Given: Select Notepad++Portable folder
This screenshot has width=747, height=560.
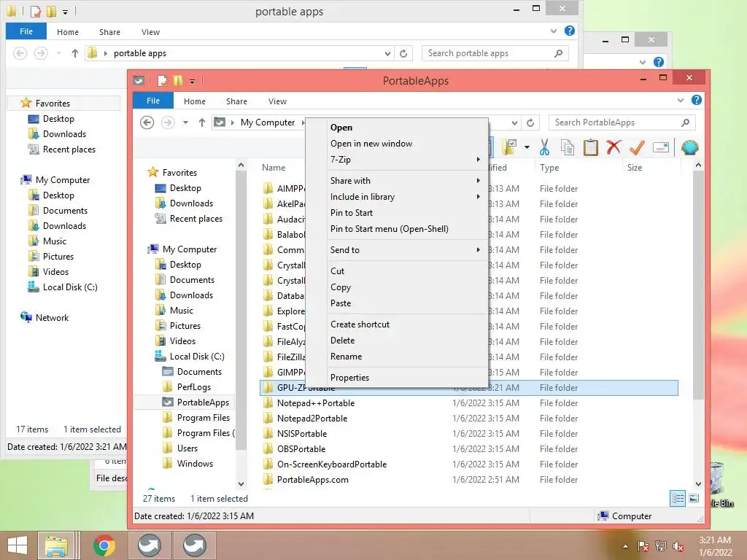Looking at the screenshot, I should click(x=316, y=402).
